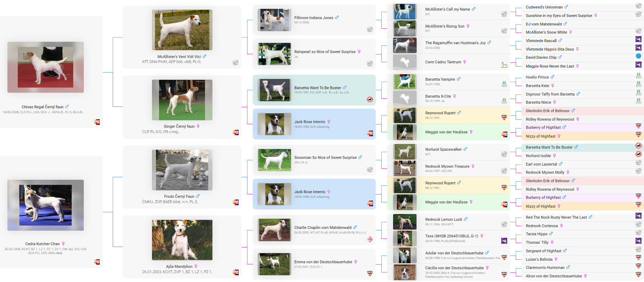Viewport: 644px width, 282px height.
Task: Click the purple icon next to Vlietstede Rascall
Action: coord(638,39)
